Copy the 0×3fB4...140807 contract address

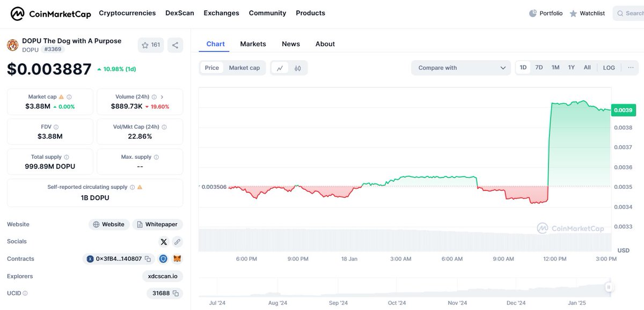[148, 259]
